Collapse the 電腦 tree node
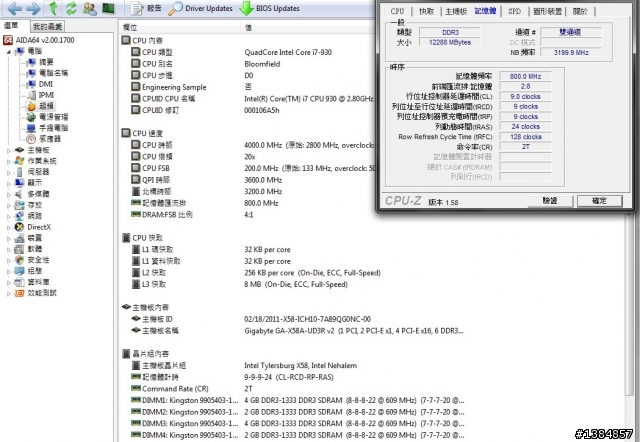The image size is (640, 442). (9, 51)
